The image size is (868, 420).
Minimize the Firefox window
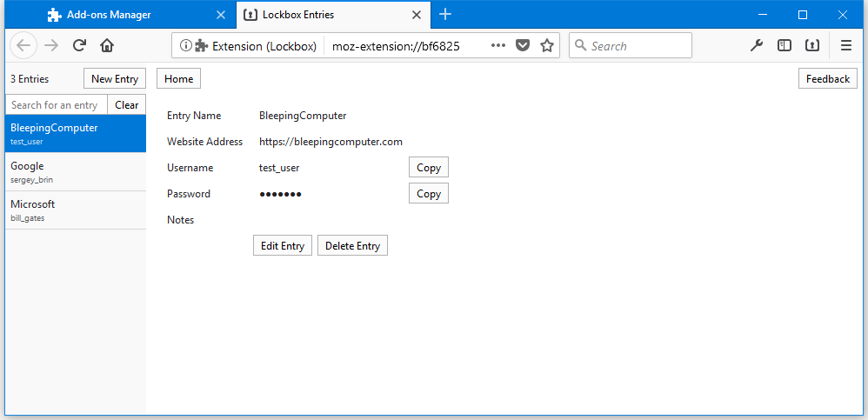click(763, 15)
